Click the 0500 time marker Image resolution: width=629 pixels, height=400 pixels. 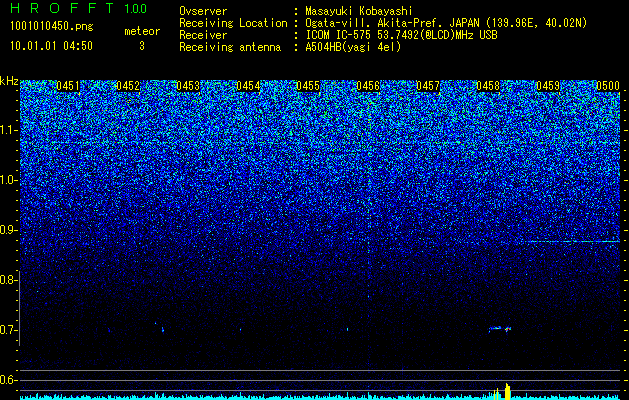(x=608, y=86)
